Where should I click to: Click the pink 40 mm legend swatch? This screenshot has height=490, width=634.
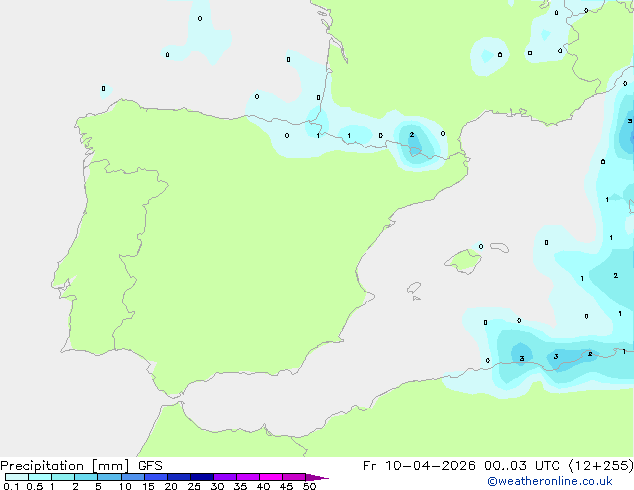tap(271, 477)
